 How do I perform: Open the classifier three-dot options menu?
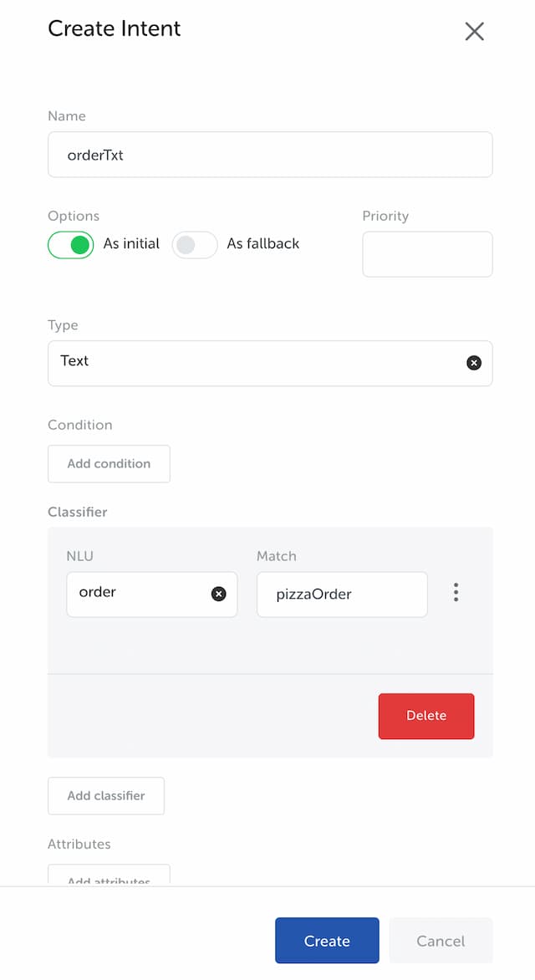point(456,592)
